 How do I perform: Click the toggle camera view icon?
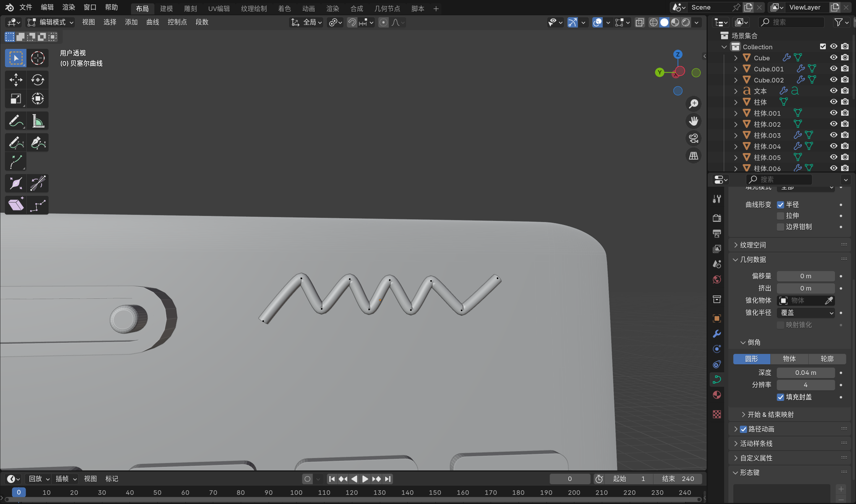point(694,138)
